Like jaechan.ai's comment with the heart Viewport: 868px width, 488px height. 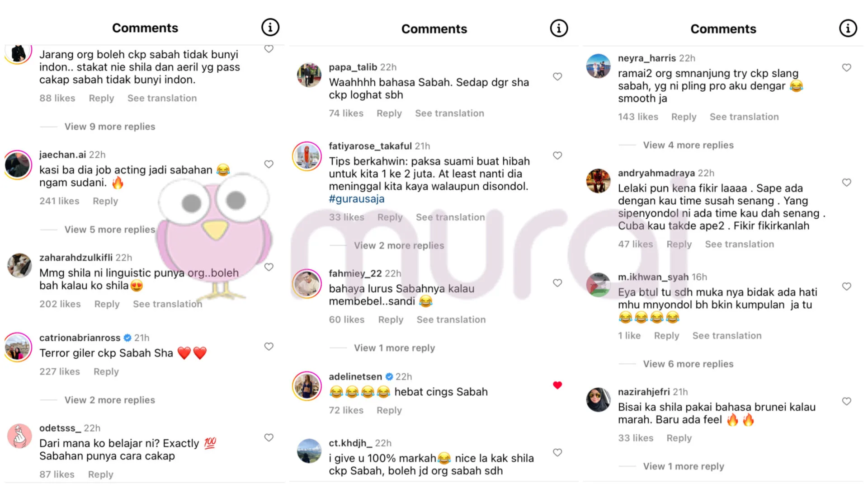coord(269,164)
